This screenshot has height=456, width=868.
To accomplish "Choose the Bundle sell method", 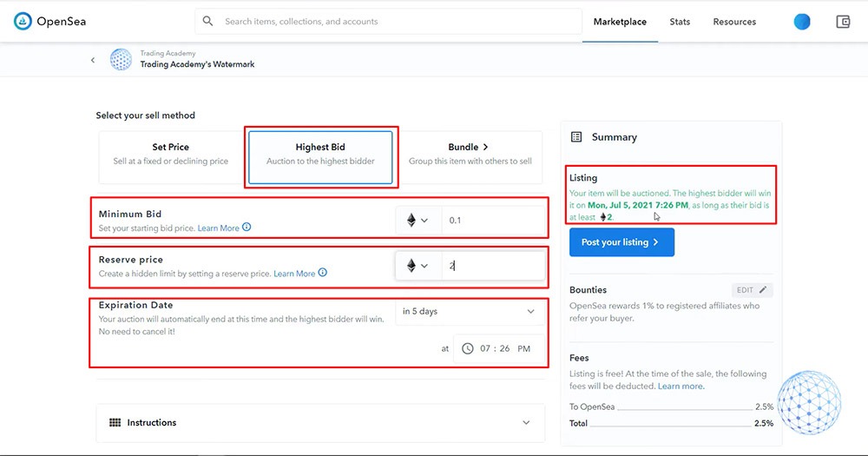I will [x=469, y=155].
